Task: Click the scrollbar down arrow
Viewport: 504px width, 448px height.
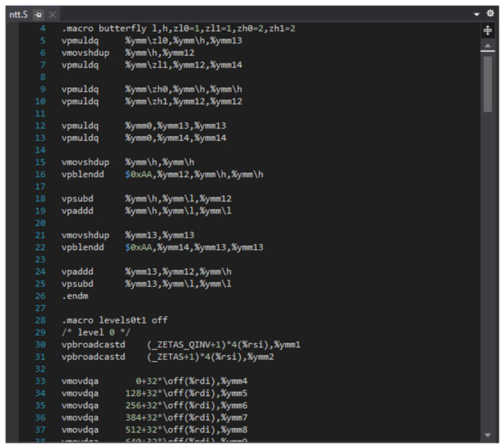Action: pos(488,435)
